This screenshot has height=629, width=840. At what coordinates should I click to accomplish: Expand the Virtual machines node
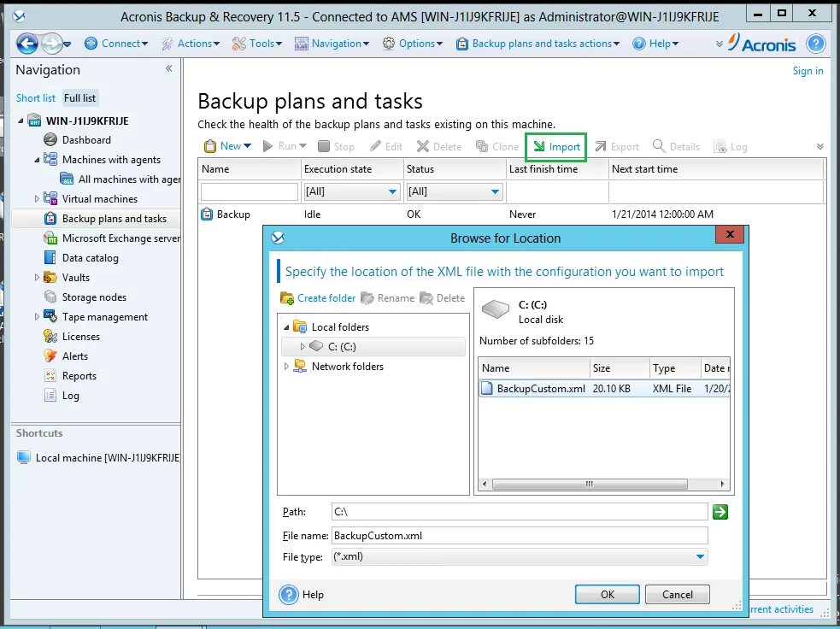[x=37, y=199]
